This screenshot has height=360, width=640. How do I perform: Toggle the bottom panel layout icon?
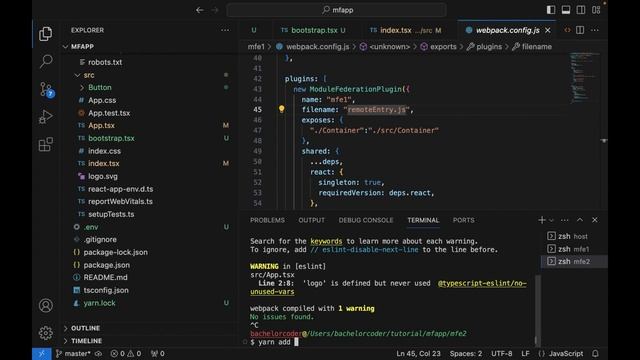point(566,10)
